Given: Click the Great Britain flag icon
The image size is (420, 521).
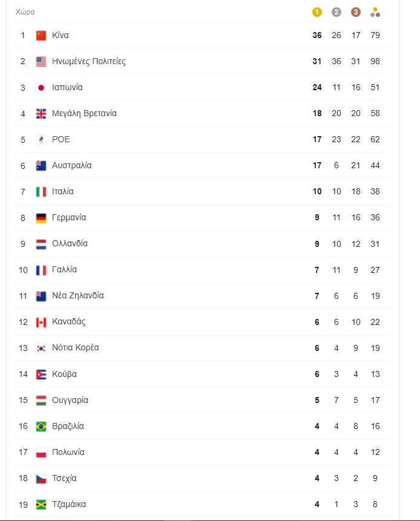Looking at the screenshot, I should (41, 114).
